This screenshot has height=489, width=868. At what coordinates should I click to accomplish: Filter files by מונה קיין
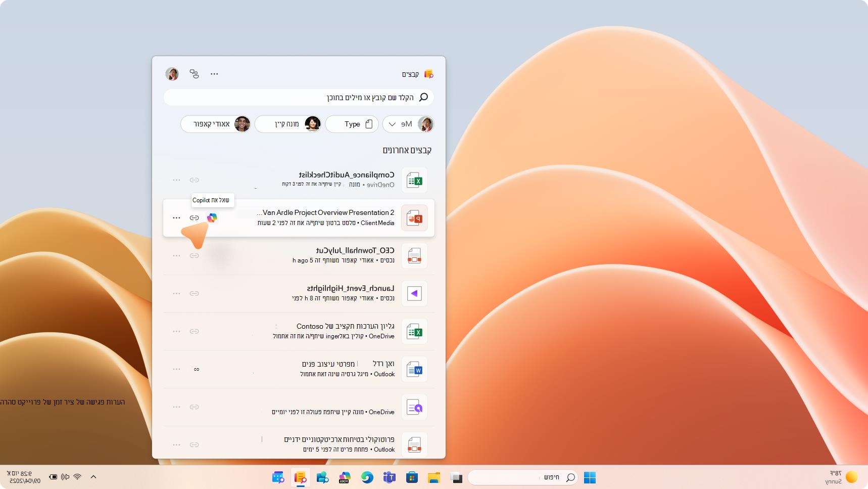point(288,124)
